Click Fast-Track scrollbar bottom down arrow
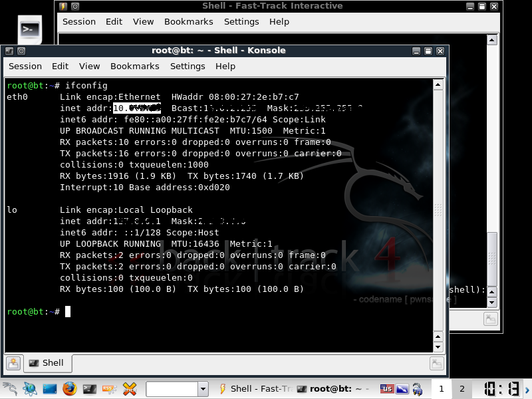Screen dimensions: 532x399 pos(492,303)
